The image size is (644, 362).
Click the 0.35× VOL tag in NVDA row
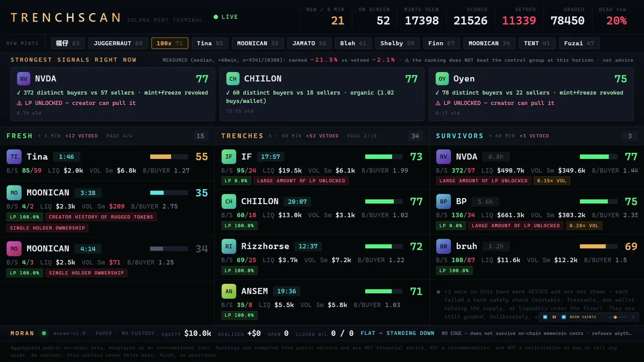(x=552, y=180)
